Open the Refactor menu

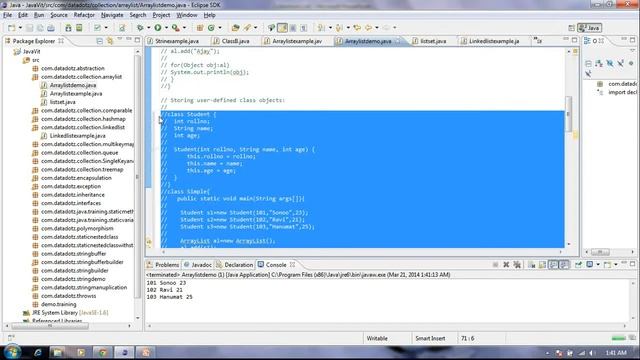(84, 15)
